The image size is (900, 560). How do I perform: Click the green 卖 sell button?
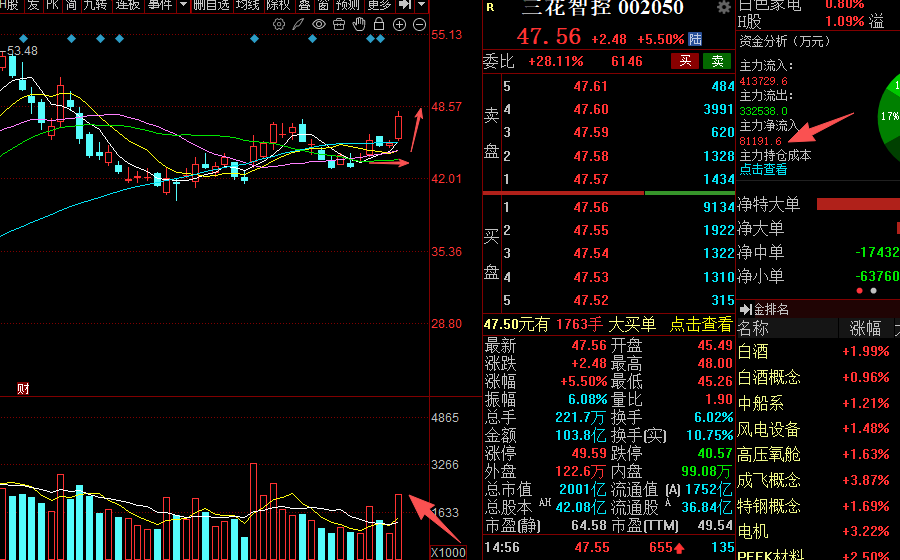click(717, 61)
